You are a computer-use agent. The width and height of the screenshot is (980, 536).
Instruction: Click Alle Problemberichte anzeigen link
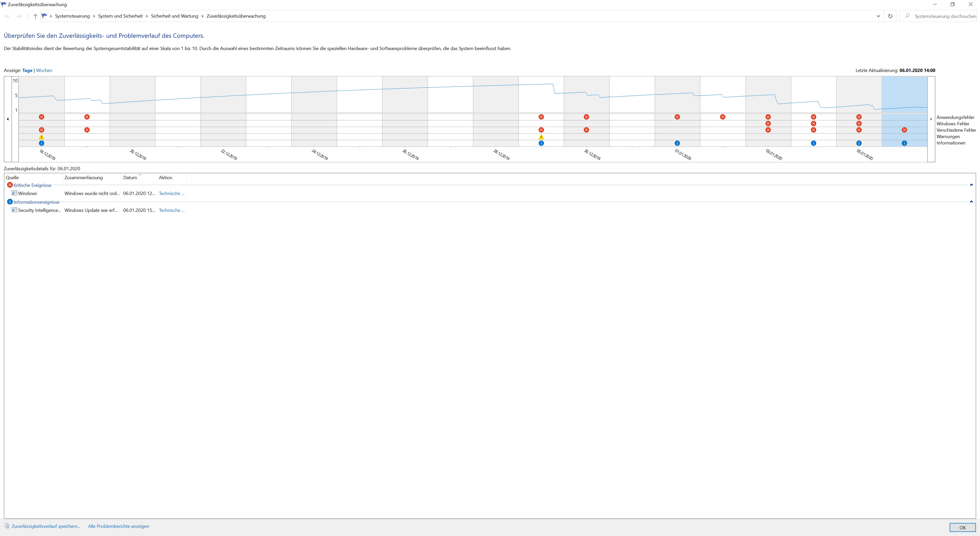click(x=118, y=527)
